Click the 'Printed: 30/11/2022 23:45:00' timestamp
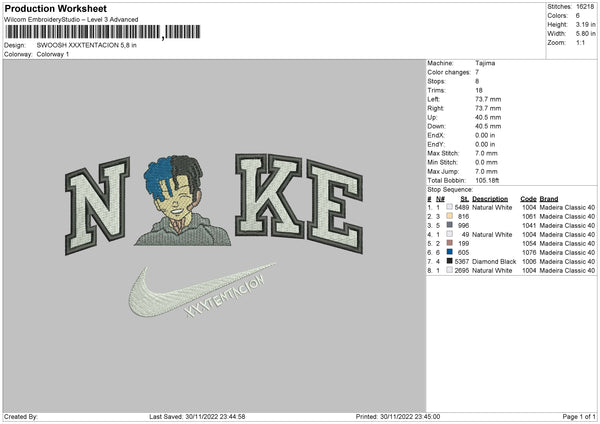Image resolution: width=600 pixels, height=424 pixels. pyautogui.click(x=398, y=417)
